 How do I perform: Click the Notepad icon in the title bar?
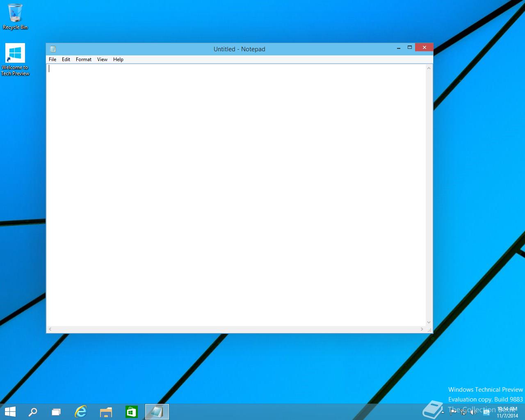tap(53, 49)
